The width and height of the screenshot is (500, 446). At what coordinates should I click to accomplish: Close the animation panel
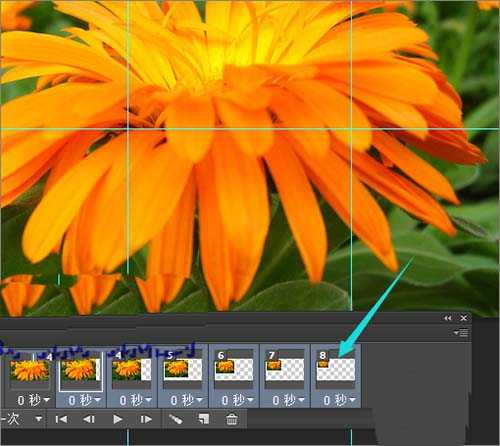pos(464,318)
